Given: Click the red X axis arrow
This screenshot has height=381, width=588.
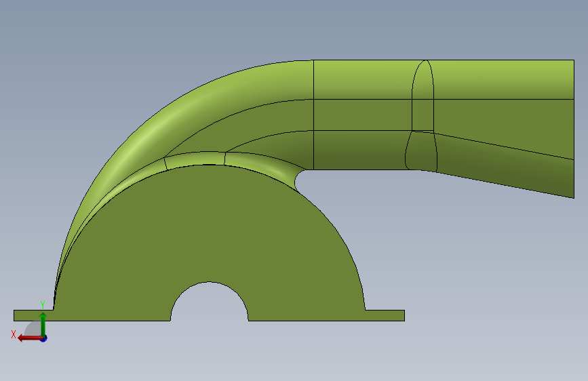Looking at the screenshot, I should click(x=30, y=338).
